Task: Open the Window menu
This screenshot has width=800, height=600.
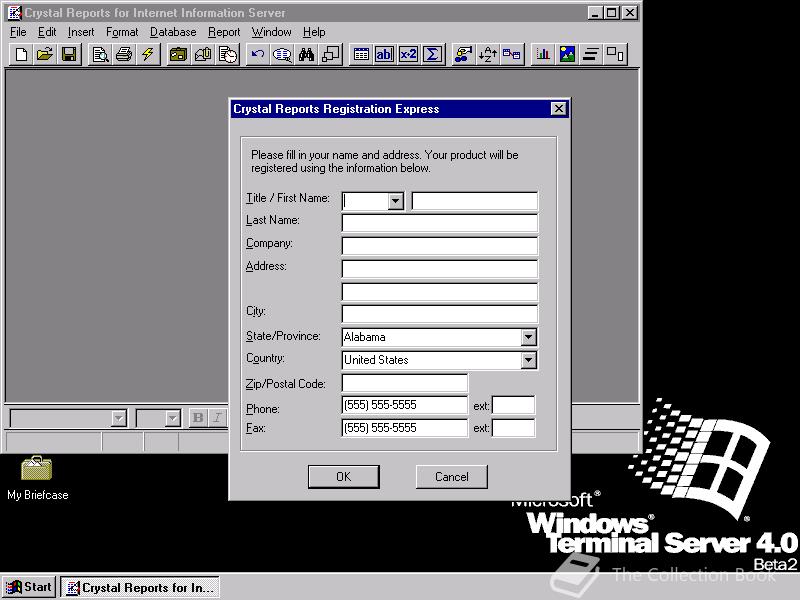Action: click(x=271, y=32)
